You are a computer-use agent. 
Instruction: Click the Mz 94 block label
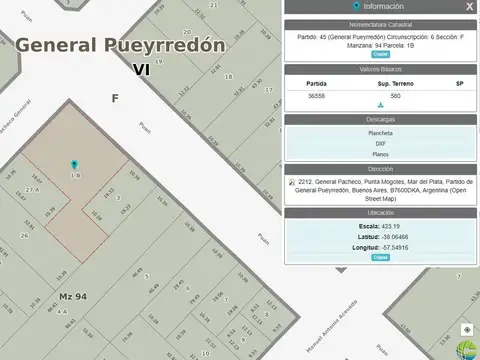point(73,296)
